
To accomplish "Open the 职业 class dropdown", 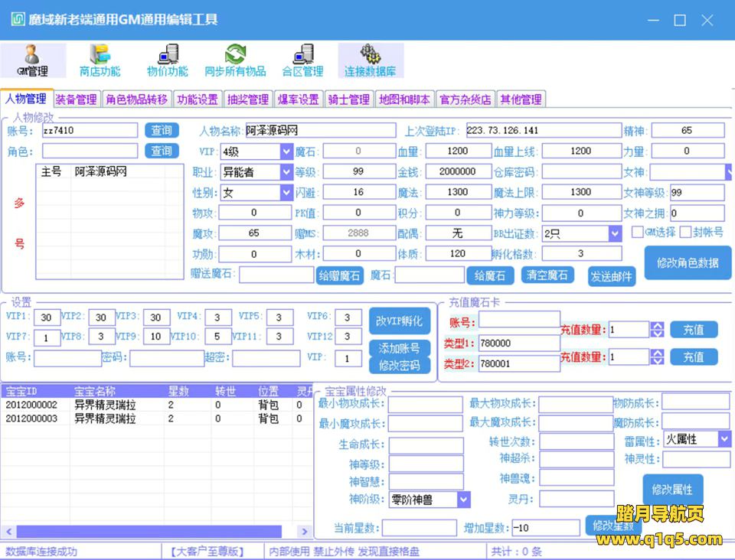I will coord(286,172).
